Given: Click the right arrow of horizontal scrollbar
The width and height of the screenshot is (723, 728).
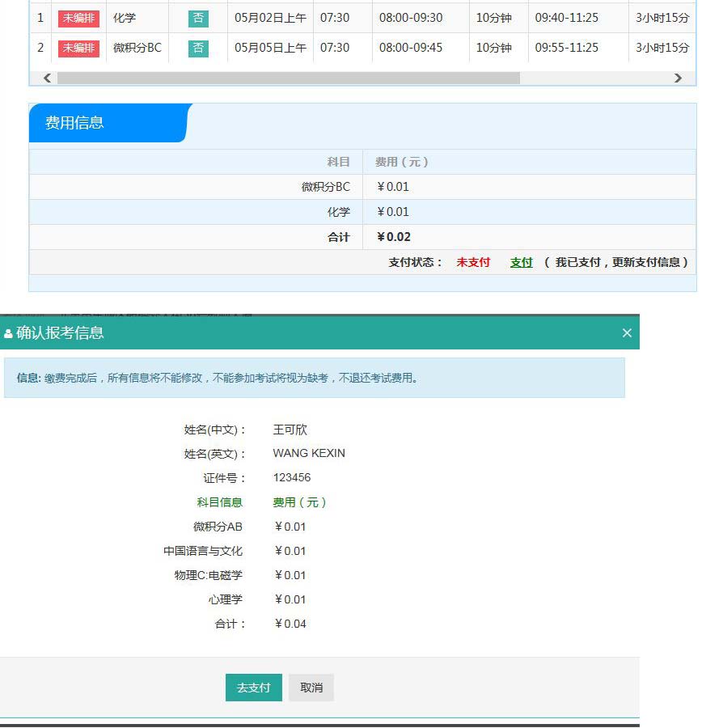Looking at the screenshot, I should 678,78.
